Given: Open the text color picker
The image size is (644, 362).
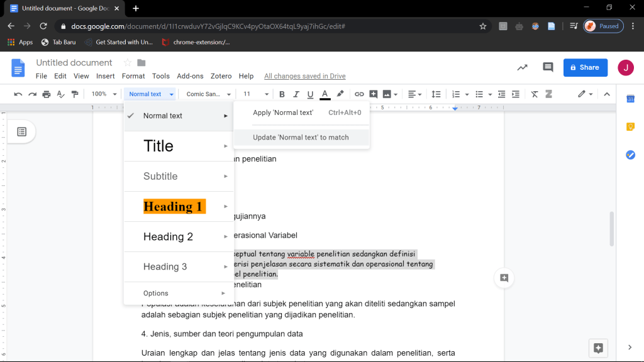Looking at the screenshot, I should pos(325,94).
